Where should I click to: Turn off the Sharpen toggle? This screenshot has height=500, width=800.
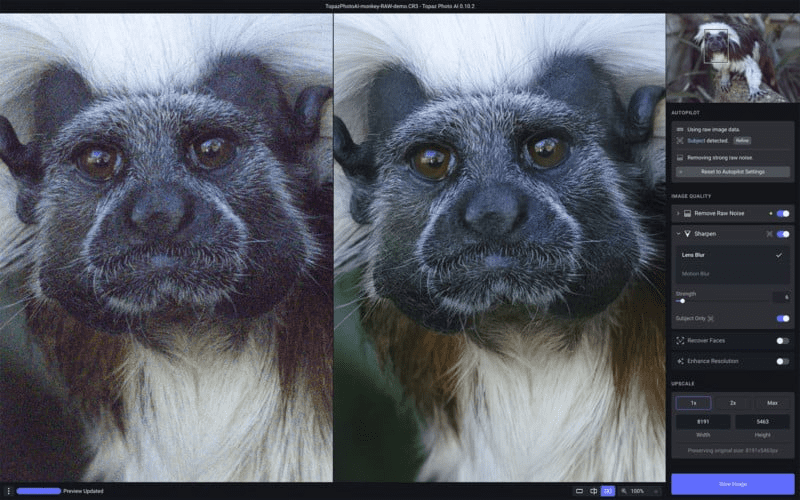[x=782, y=234]
